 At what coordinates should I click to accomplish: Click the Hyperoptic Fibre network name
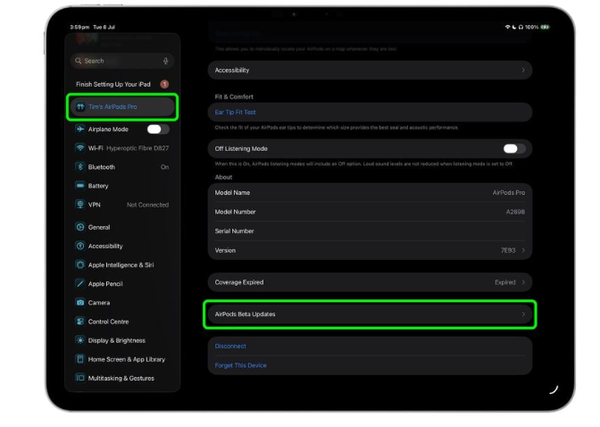pos(137,148)
